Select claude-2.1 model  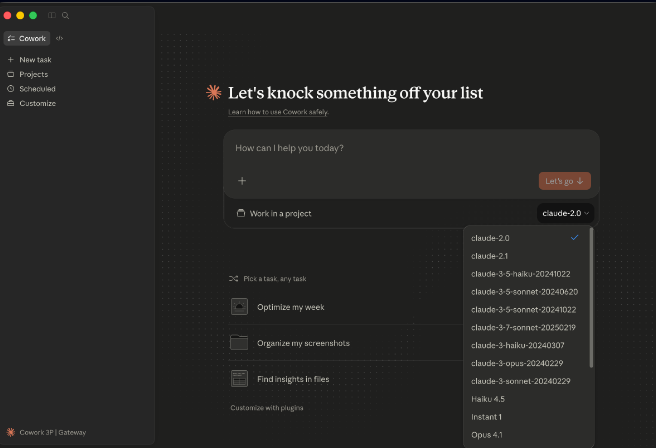coord(526,256)
